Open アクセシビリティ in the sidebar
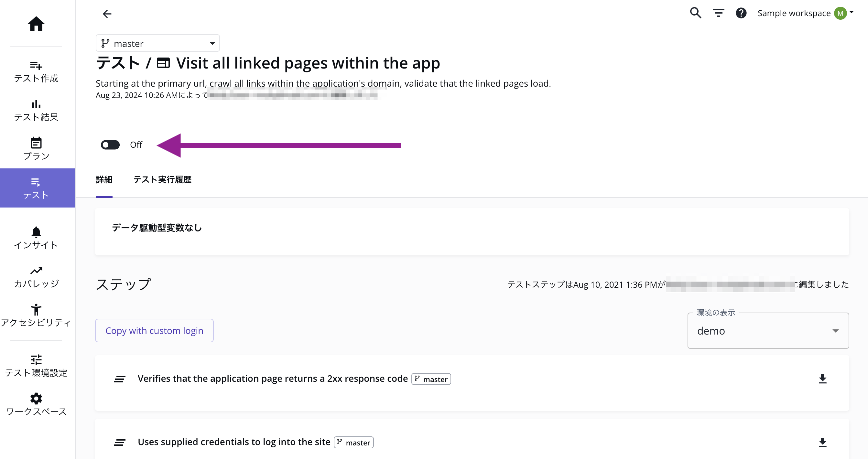The height and width of the screenshot is (459, 868). (36, 315)
